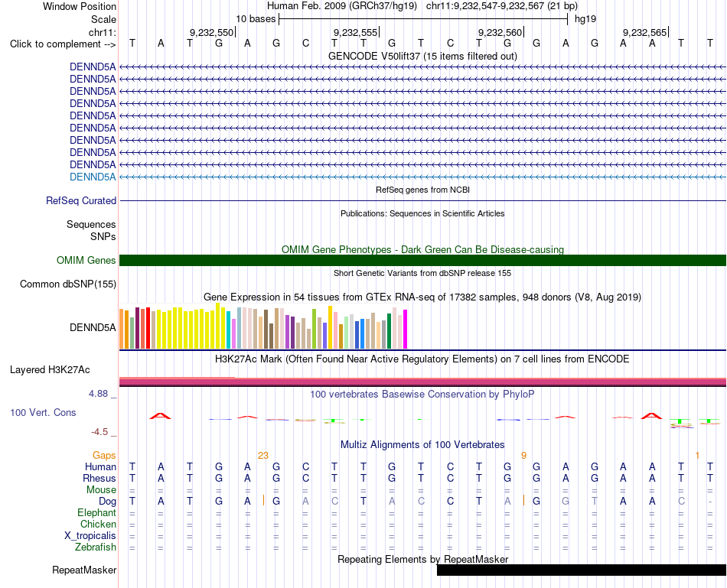Select the 'Elephant' alignment row label
The image size is (727, 588).
(x=97, y=512)
